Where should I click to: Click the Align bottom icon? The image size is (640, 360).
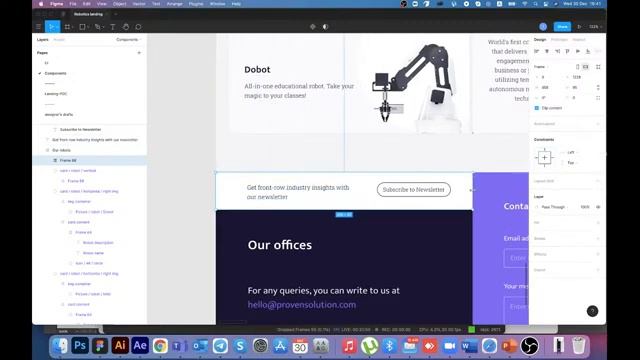pos(588,51)
